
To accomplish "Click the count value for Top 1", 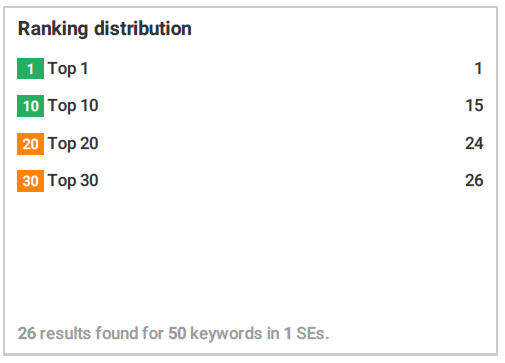I will pyautogui.click(x=478, y=69).
